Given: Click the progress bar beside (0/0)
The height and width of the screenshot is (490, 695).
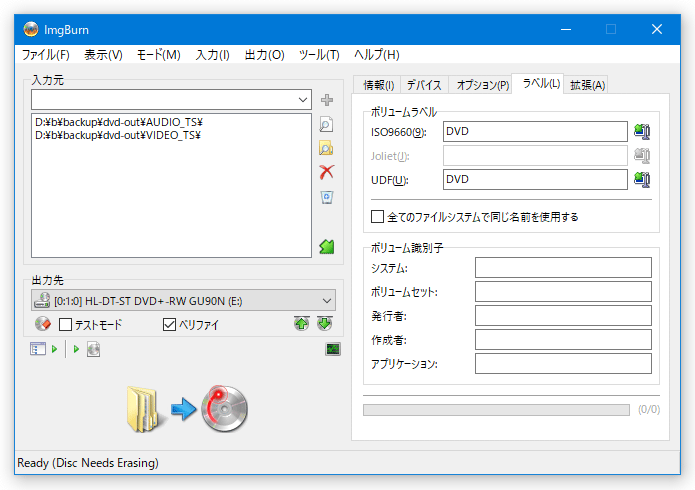Looking at the screenshot, I should (x=496, y=410).
